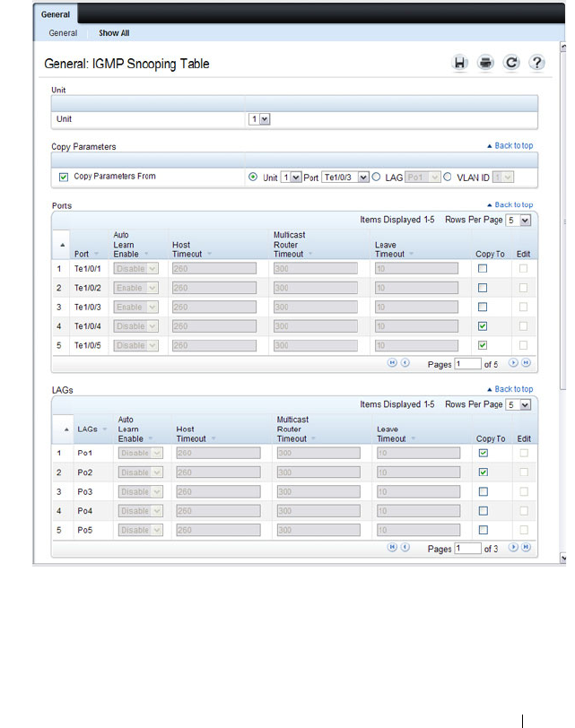Viewport: 575px width, 728px height.
Task: Select the VLAN ID radio button
Action: tap(448, 177)
